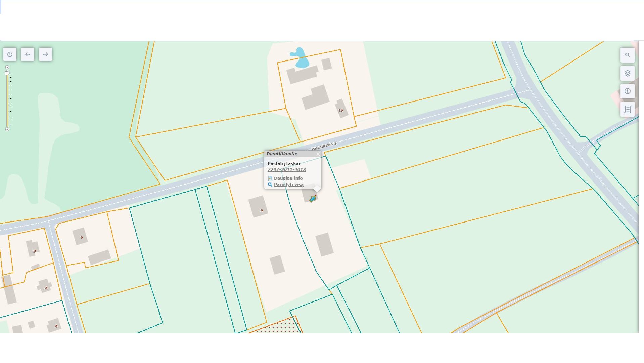Open the legend document panel
644x363 pixels.
627,109
